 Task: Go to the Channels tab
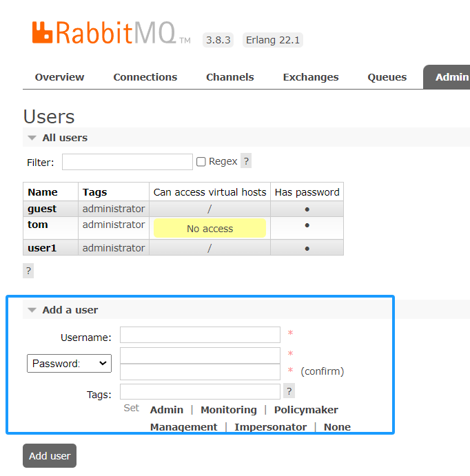[x=230, y=77]
